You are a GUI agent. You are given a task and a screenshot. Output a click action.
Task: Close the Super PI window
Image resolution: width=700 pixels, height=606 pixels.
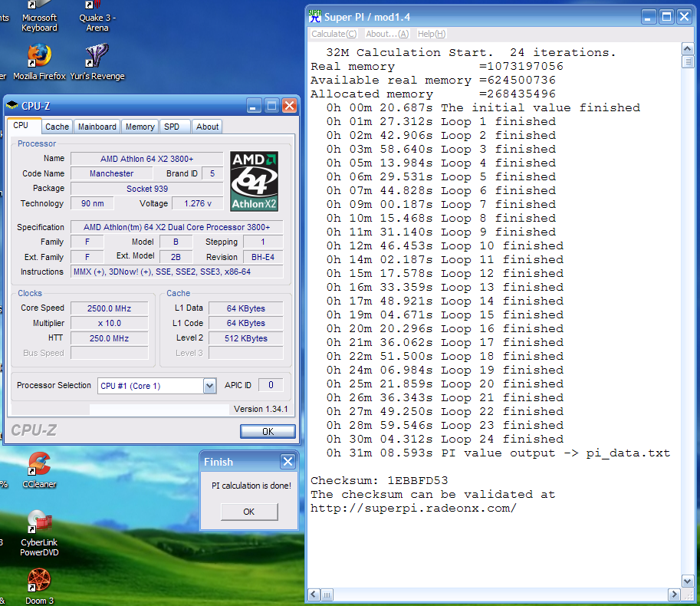pyautogui.click(x=685, y=17)
